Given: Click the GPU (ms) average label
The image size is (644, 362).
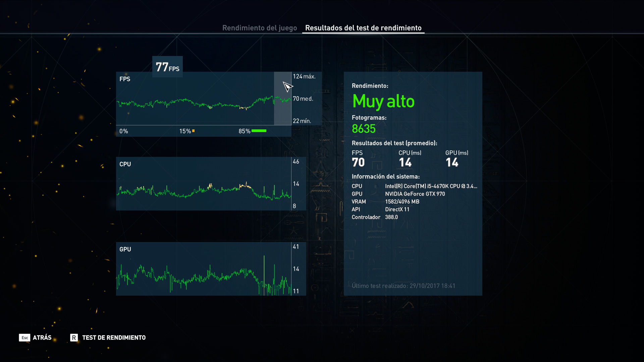Looking at the screenshot, I should tap(457, 153).
